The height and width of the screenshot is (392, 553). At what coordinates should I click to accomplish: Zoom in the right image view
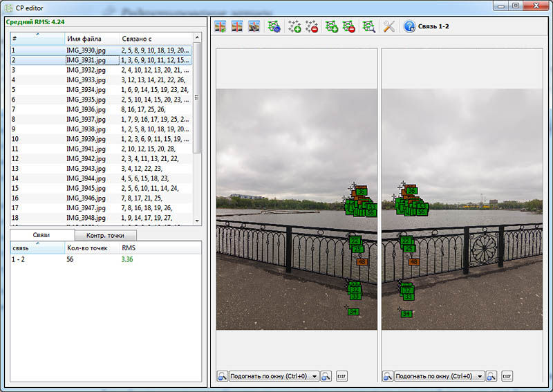(491, 376)
